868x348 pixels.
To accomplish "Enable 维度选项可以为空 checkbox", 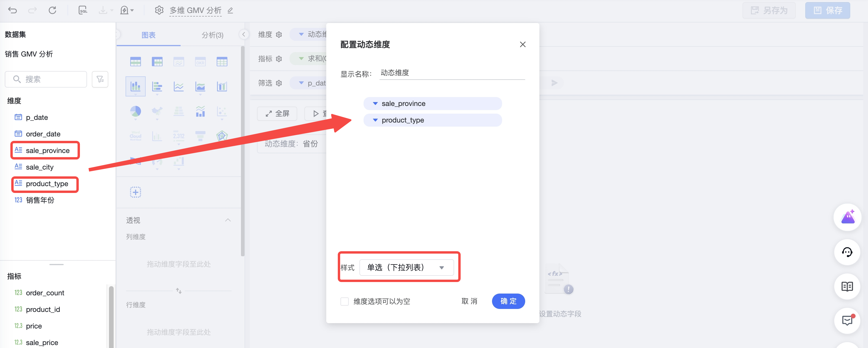I will pos(344,301).
